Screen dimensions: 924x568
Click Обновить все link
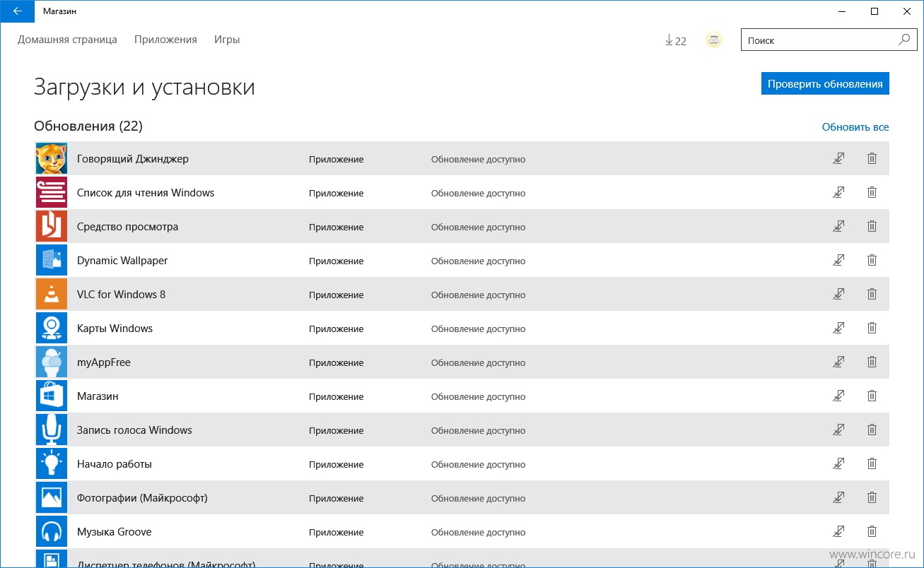click(x=855, y=127)
